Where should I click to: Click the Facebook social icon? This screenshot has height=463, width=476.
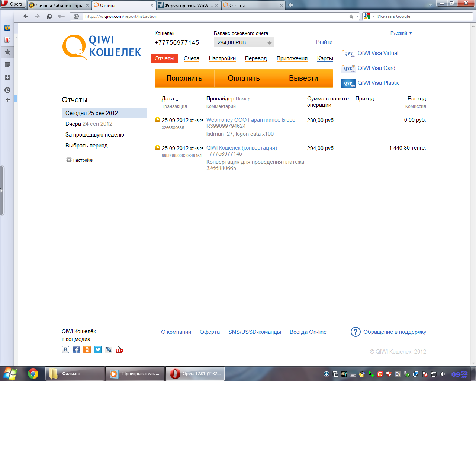coord(76,349)
